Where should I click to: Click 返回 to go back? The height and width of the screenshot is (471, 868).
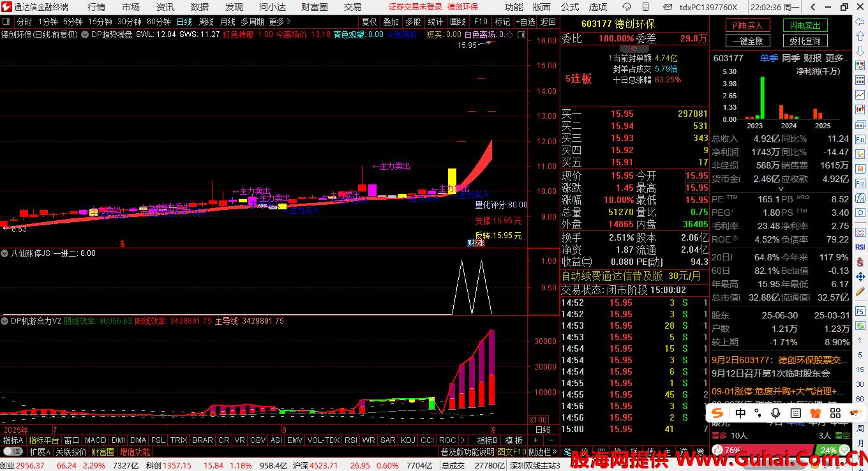point(548,22)
